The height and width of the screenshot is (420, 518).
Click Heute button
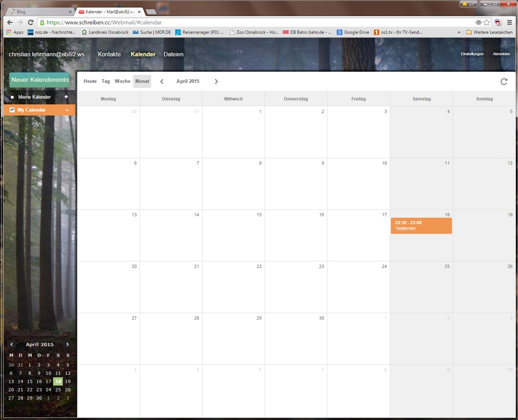pos(90,81)
